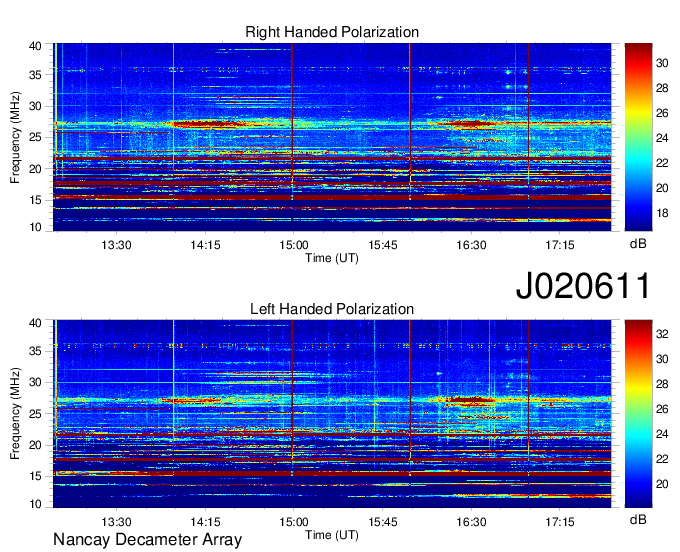This screenshot has width=680, height=552.
Task: Click the Left Handed Polarization spectrogram image
Action: click(x=332, y=414)
